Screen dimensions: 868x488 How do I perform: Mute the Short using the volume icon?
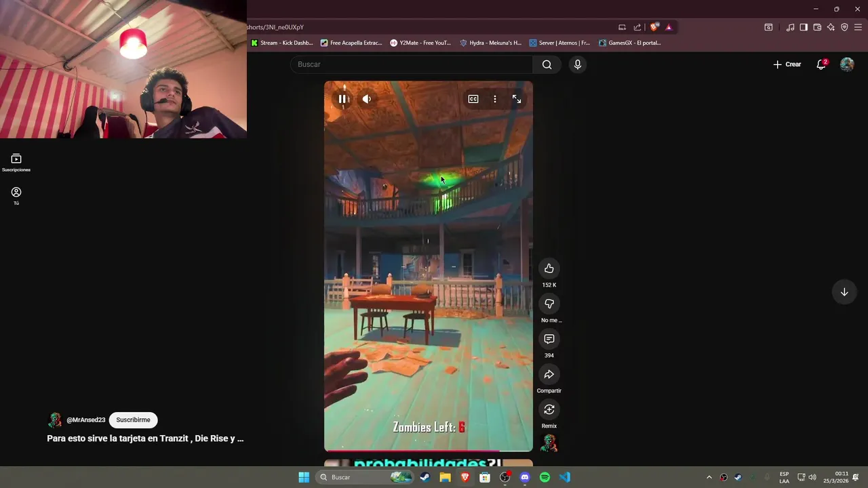(x=367, y=99)
